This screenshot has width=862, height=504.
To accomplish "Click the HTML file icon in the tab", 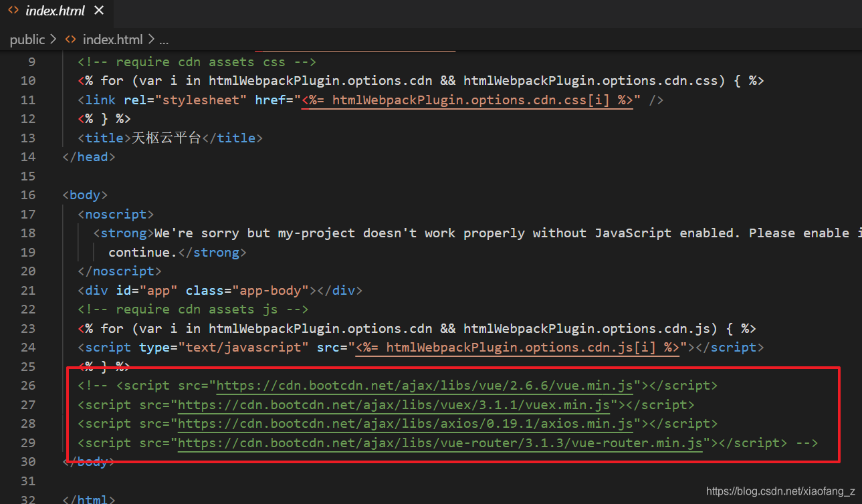I will click(x=13, y=11).
